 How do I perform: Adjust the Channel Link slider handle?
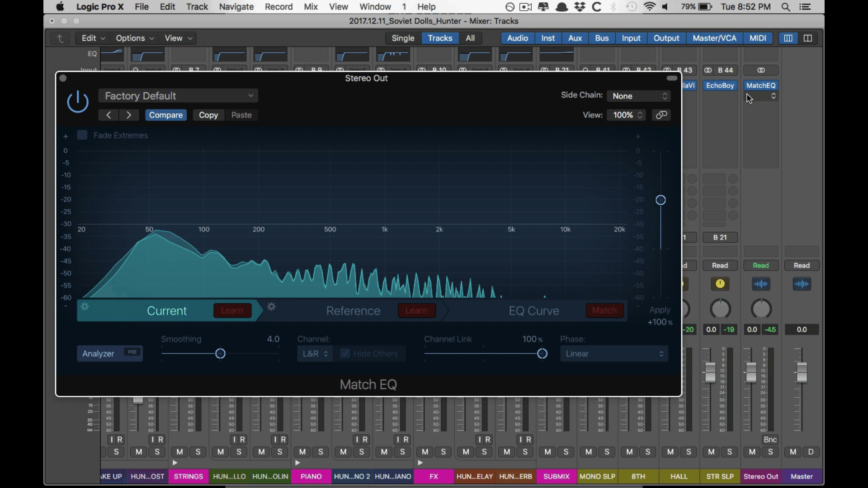click(542, 353)
